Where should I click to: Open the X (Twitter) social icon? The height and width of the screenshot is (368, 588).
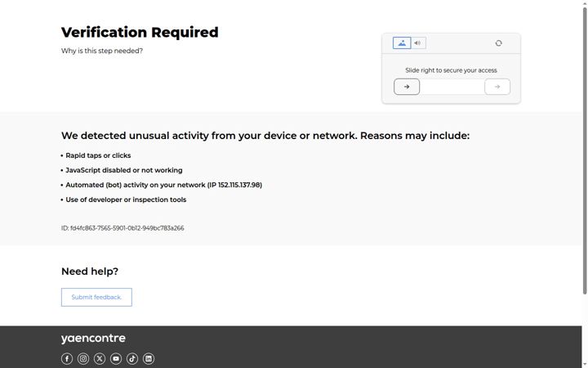(100, 359)
